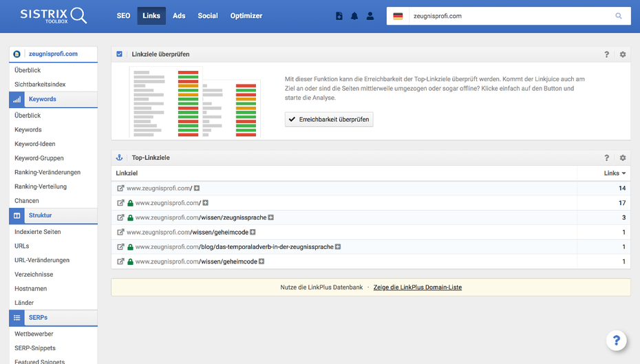Expand plus icon on row with 17 links

pyautogui.click(x=205, y=203)
